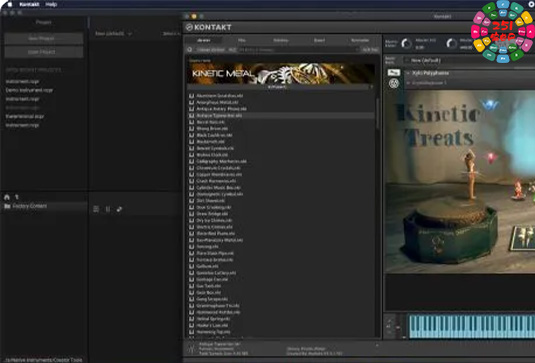This screenshot has width=535, height=363.
Task: Click the refresh icon beside Manage Libraries
Action: pos(190,50)
